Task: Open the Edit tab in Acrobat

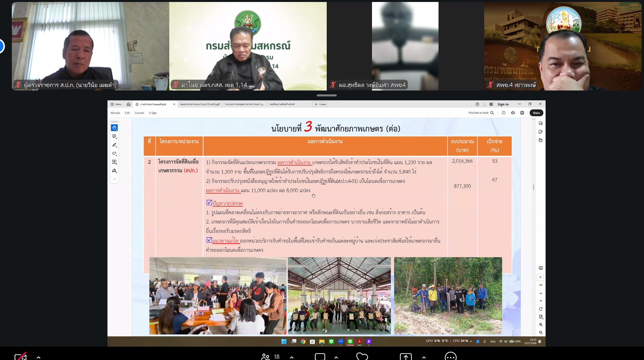Action: click(127, 113)
